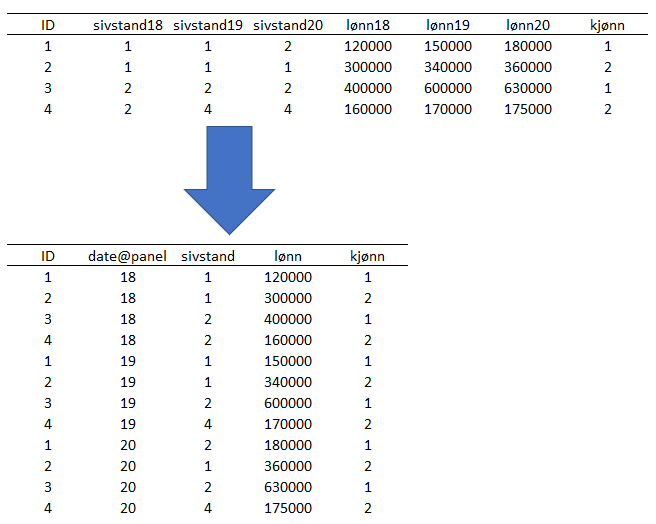
Task: Click the 400000 value in lønn18 column
Action: 367,88
